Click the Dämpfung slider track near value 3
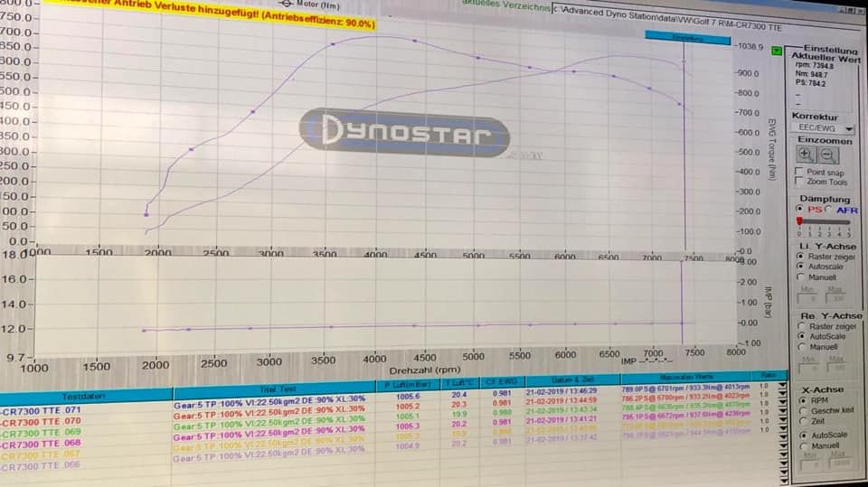The height and width of the screenshot is (487, 868). click(829, 222)
